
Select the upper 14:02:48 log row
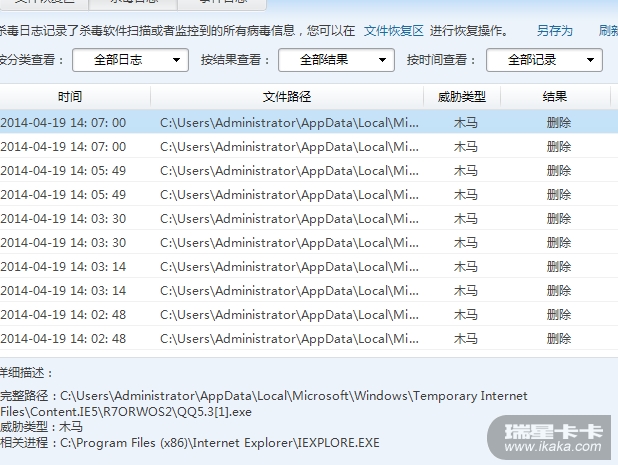[x=309, y=315]
